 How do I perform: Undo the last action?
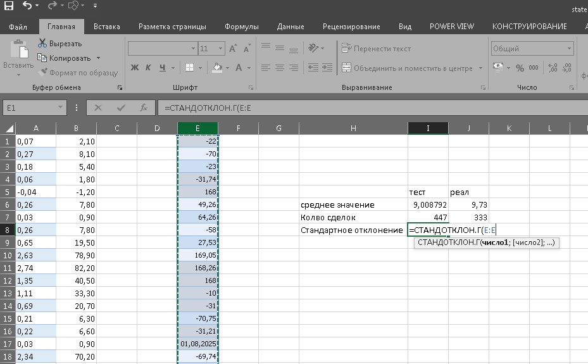[x=27, y=6]
